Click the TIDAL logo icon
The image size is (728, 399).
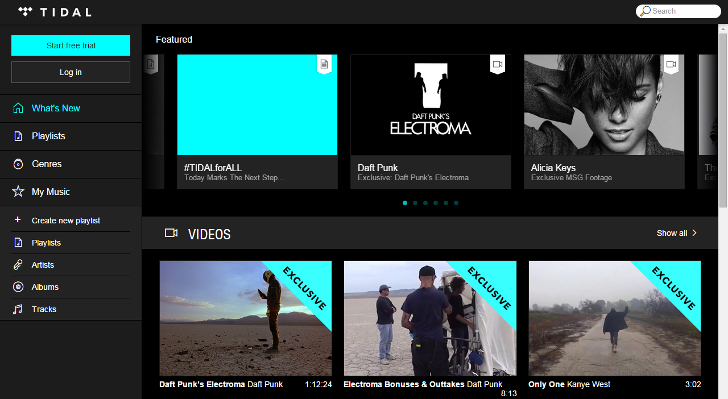(25, 12)
